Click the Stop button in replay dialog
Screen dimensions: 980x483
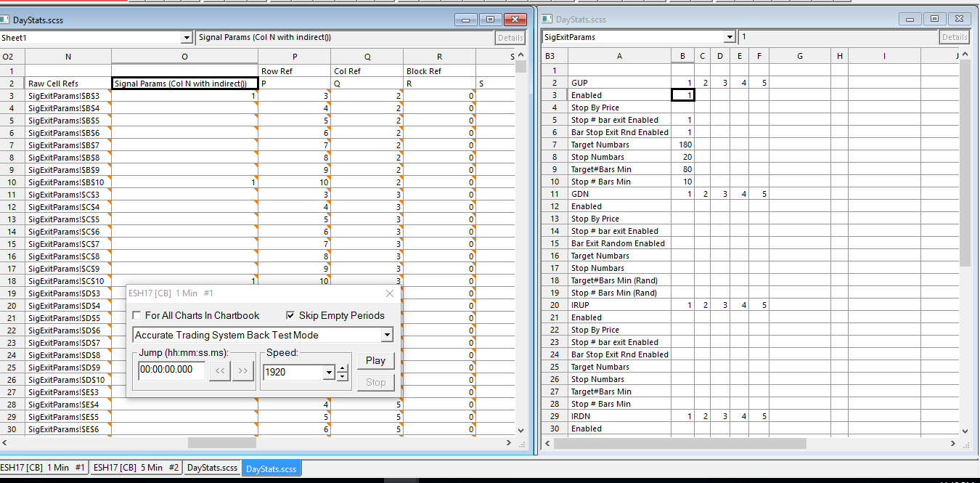coord(375,382)
